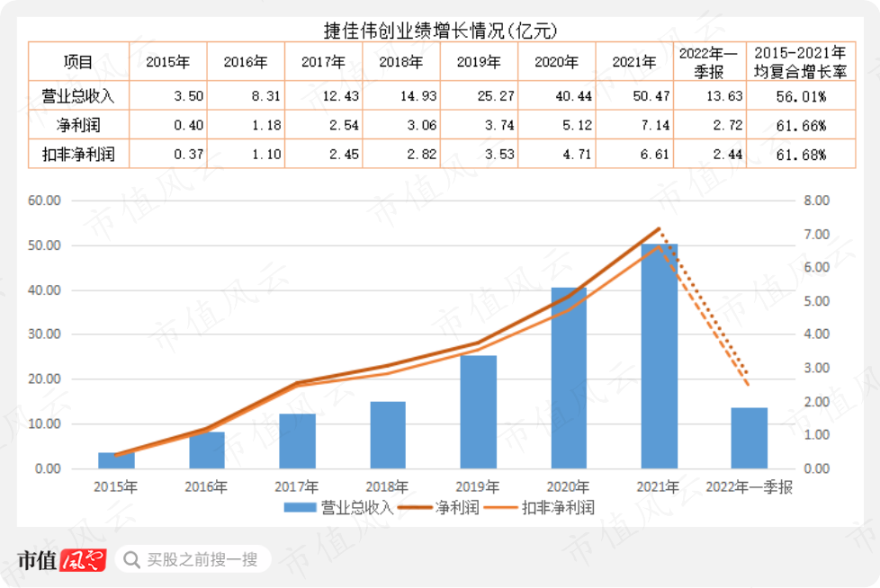Click the 2021年 table column header

[634, 62]
